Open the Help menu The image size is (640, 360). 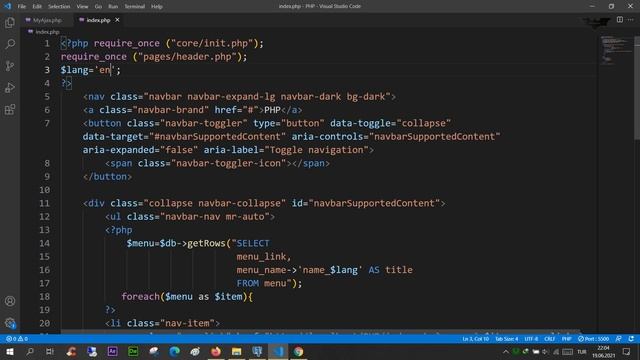click(x=157, y=6)
